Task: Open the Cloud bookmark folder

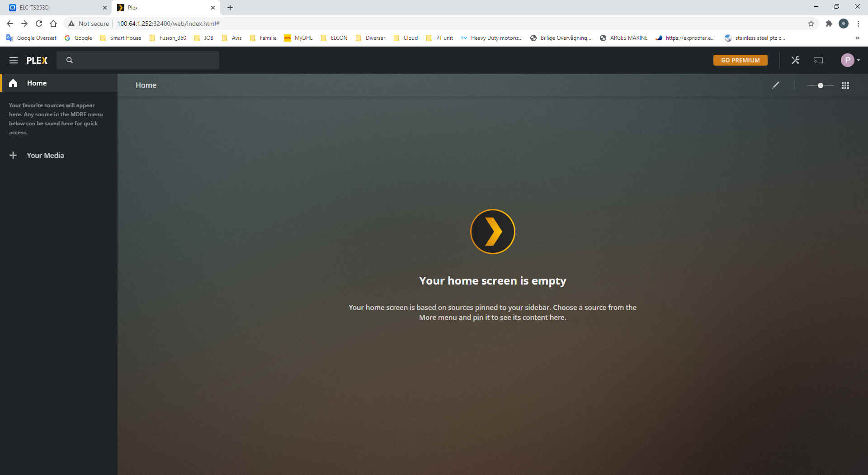Action: coord(406,38)
